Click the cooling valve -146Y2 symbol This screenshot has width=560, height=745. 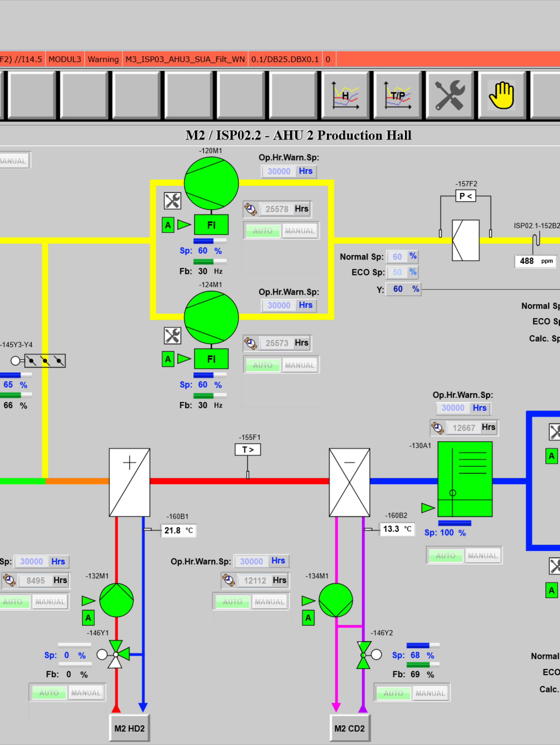pos(363,655)
